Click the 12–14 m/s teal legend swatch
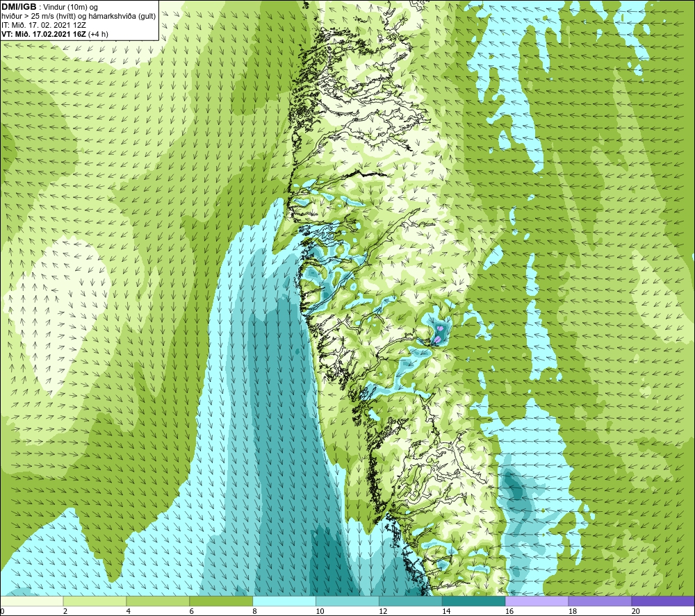Viewport: 695px width, 616px height. pos(411,601)
